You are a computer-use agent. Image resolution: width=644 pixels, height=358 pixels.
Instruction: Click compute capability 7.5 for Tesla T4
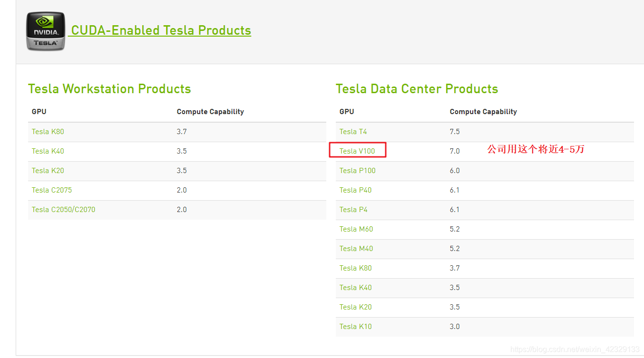tap(455, 132)
